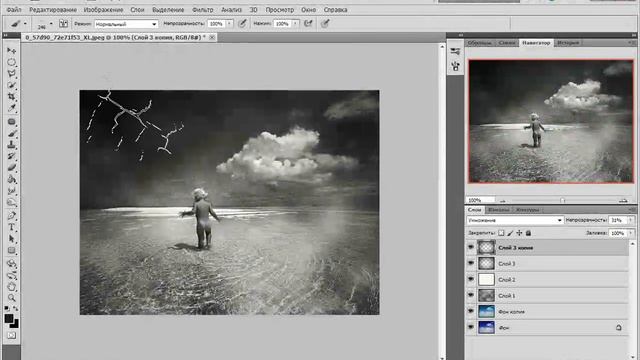
Task: Open the brush opacity slider arrow
Action: point(229,24)
